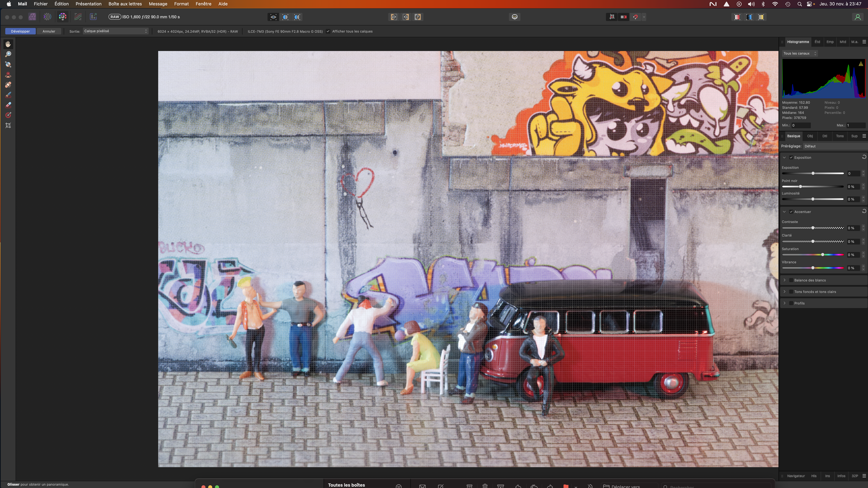Screen dimensions: 868x488
Task: Disable the Accentuer section checkbox
Action: pos(791,212)
